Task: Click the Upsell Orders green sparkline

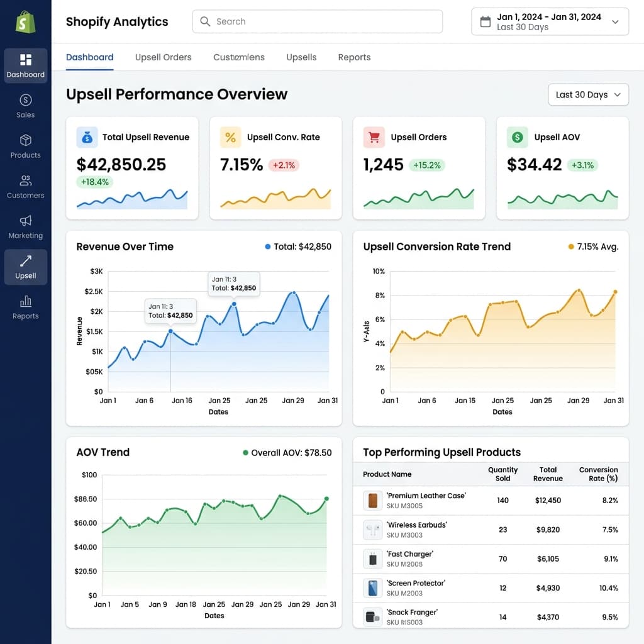Action: [418, 199]
